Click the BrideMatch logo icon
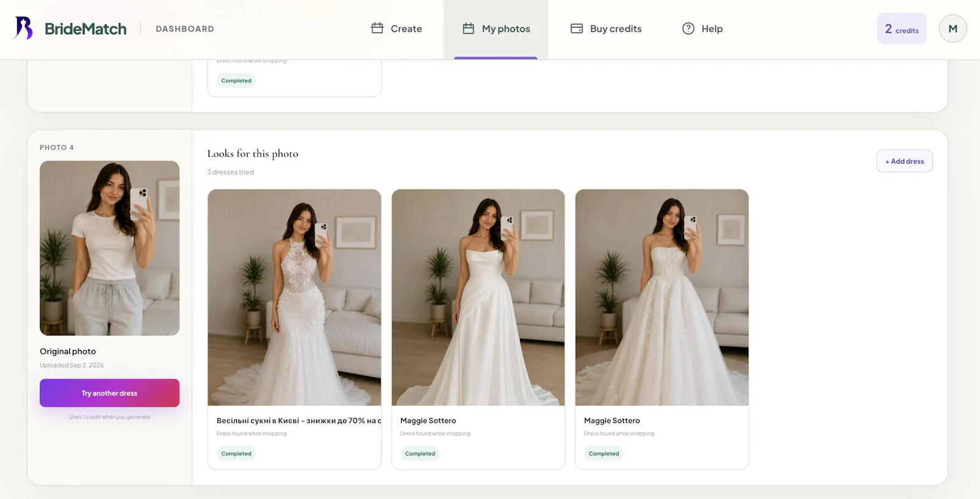Image resolution: width=980 pixels, height=499 pixels. click(23, 28)
